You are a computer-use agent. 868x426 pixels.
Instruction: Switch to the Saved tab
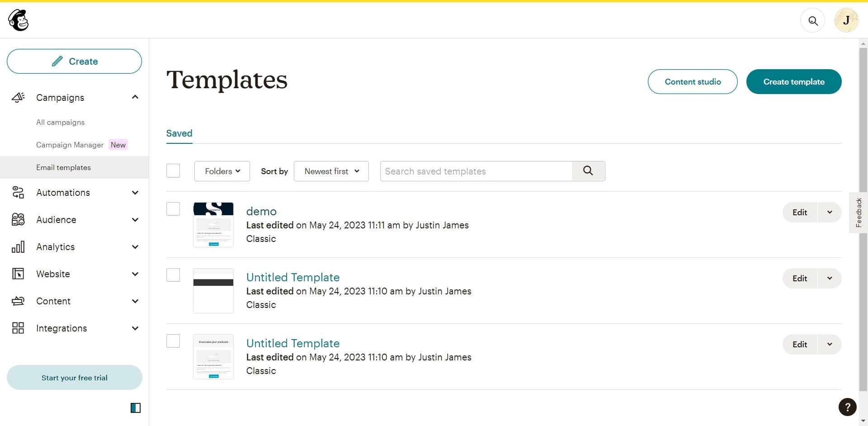[x=179, y=133]
